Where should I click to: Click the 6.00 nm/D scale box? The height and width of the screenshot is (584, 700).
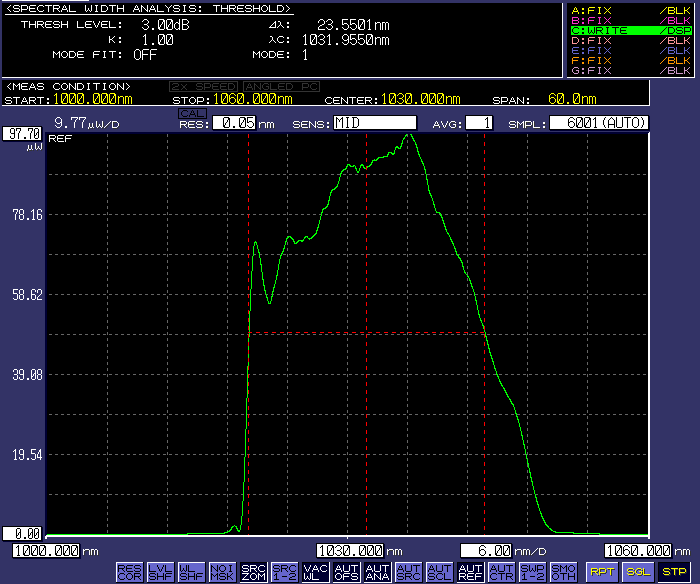(x=486, y=551)
